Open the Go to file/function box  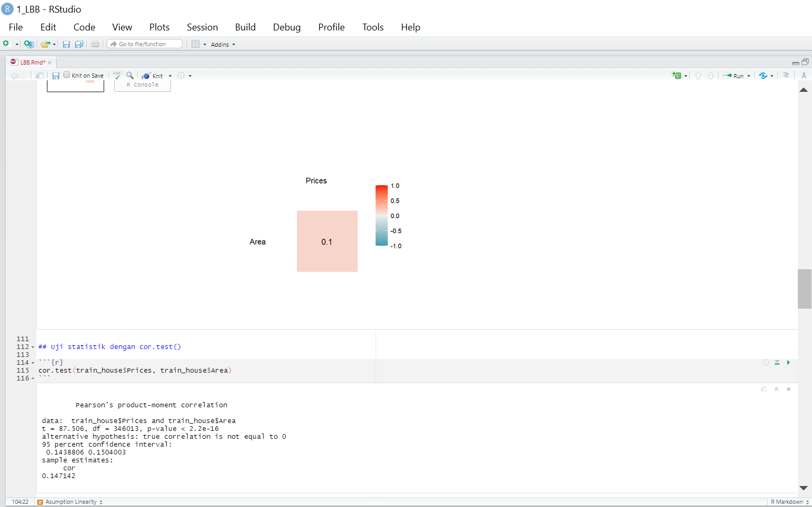[144, 44]
